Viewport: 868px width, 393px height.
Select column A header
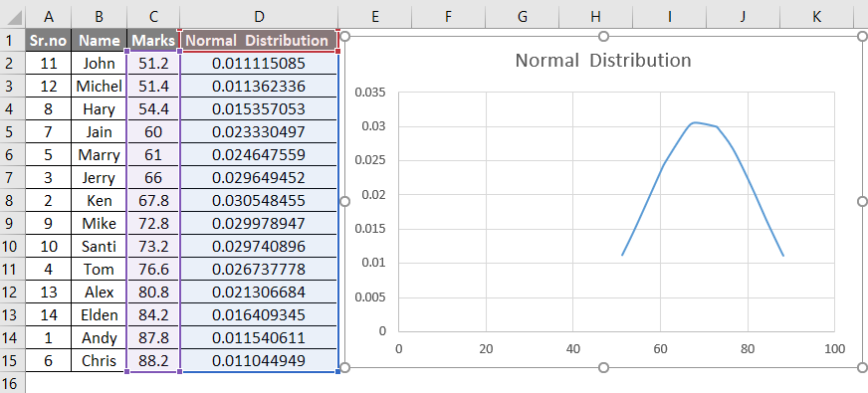[x=49, y=17]
